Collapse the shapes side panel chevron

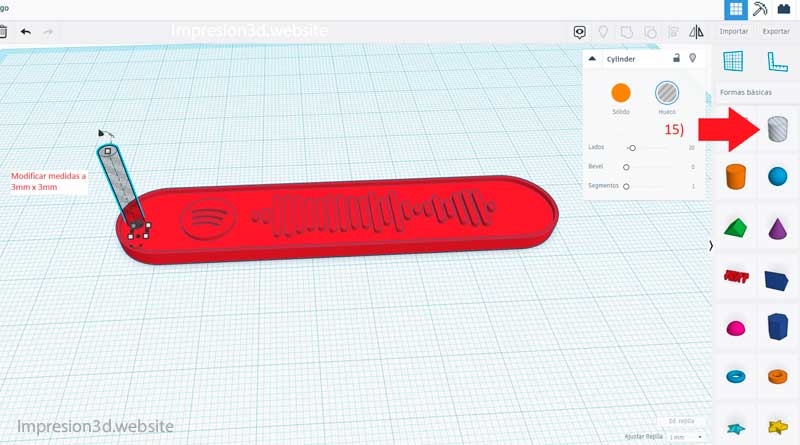point(711,246)
